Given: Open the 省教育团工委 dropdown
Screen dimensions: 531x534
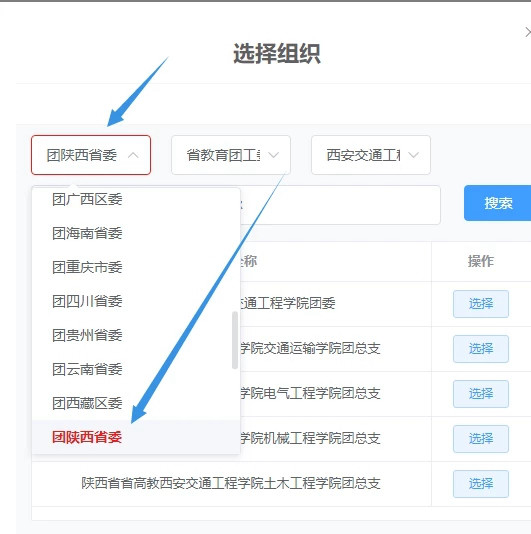Looking at the screenshot, I should pyautogui.click(x=231, y=155).
